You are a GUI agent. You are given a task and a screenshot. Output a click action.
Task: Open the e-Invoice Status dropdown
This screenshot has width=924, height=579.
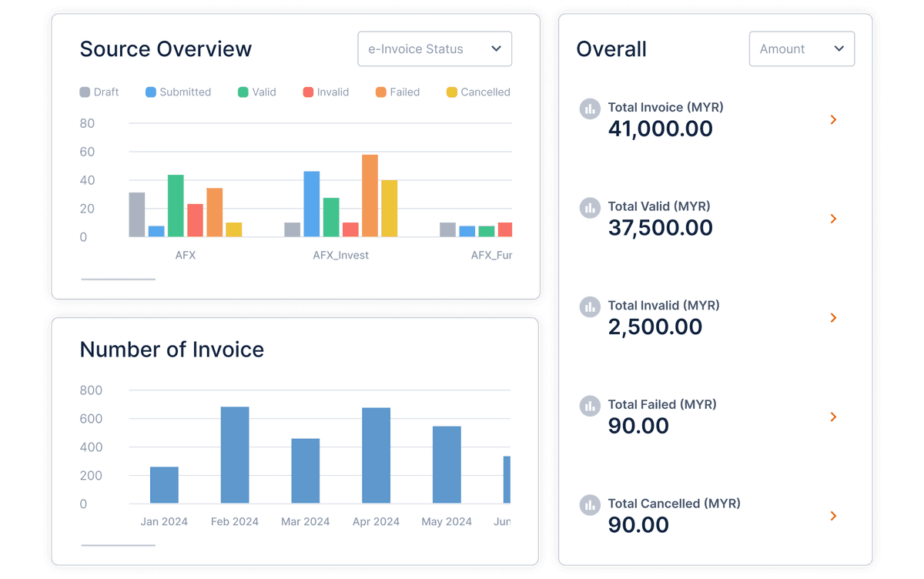point(434,49)
